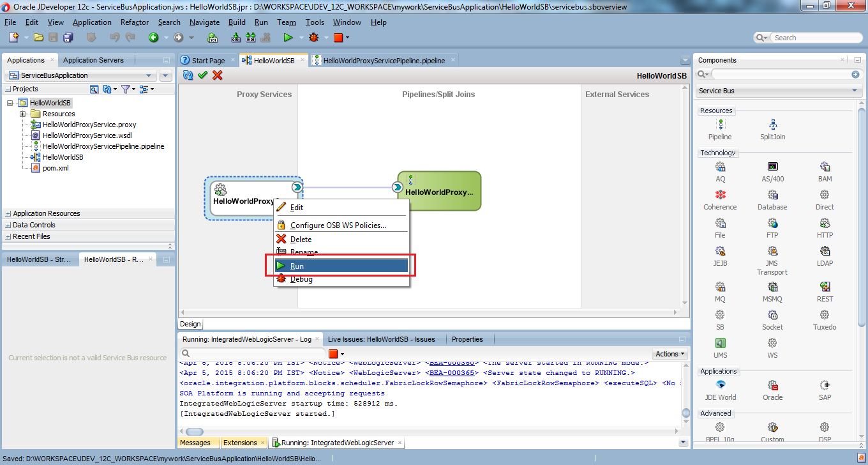This screenshot has height=465, width=868.
Task: Click the green validate checkmark icon
Action: 202,75
